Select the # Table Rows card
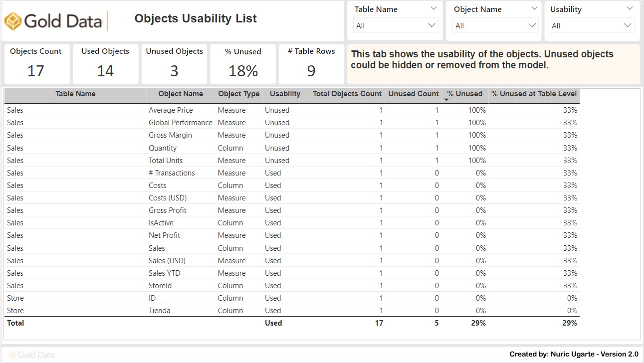The height and width of the screenshot is (363, 644). 311,64
